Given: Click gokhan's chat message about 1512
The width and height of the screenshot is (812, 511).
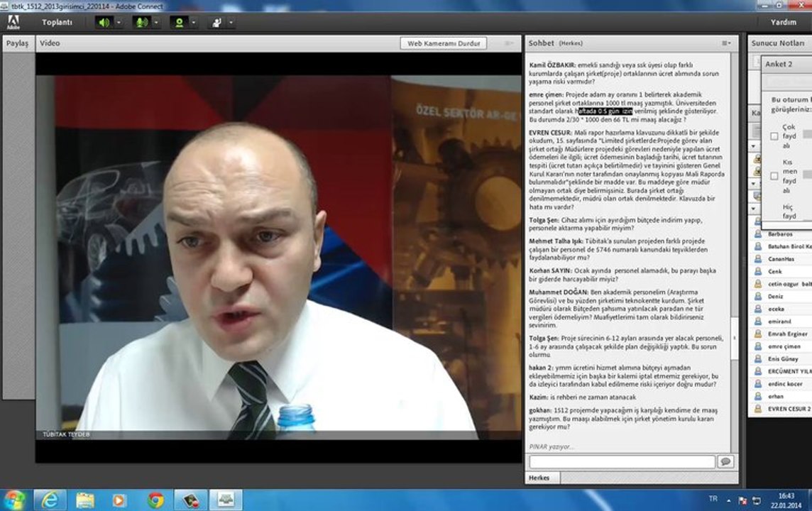Looking at the screenshot, I should pyautogui.click(x=624, y=418).
